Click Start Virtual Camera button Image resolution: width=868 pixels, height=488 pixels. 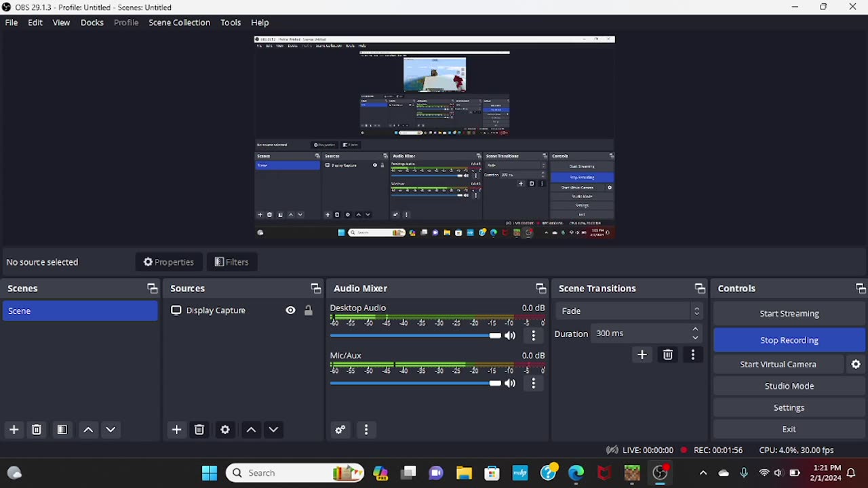[x=778, y=365]
